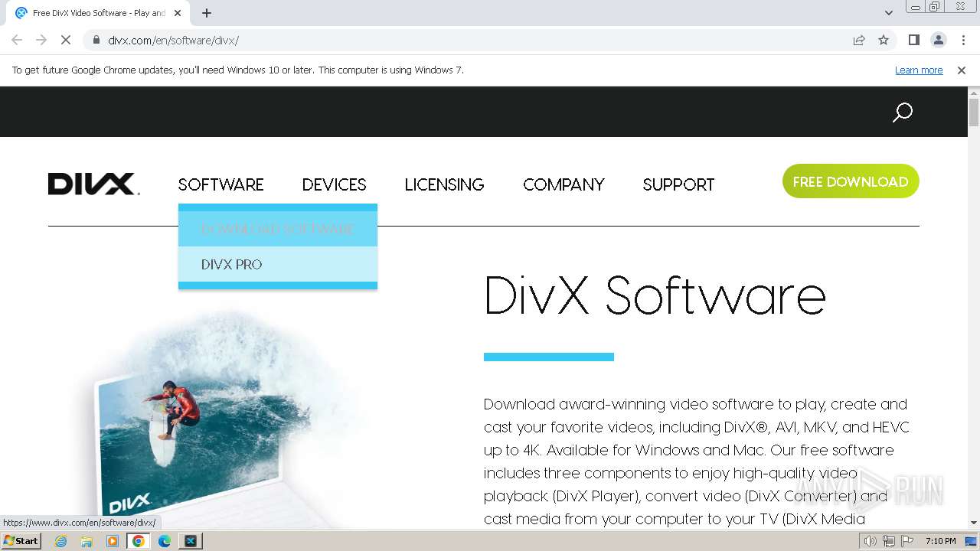
Task: Go to the DivX logo homepage
Action: click(x=93, y=184)
